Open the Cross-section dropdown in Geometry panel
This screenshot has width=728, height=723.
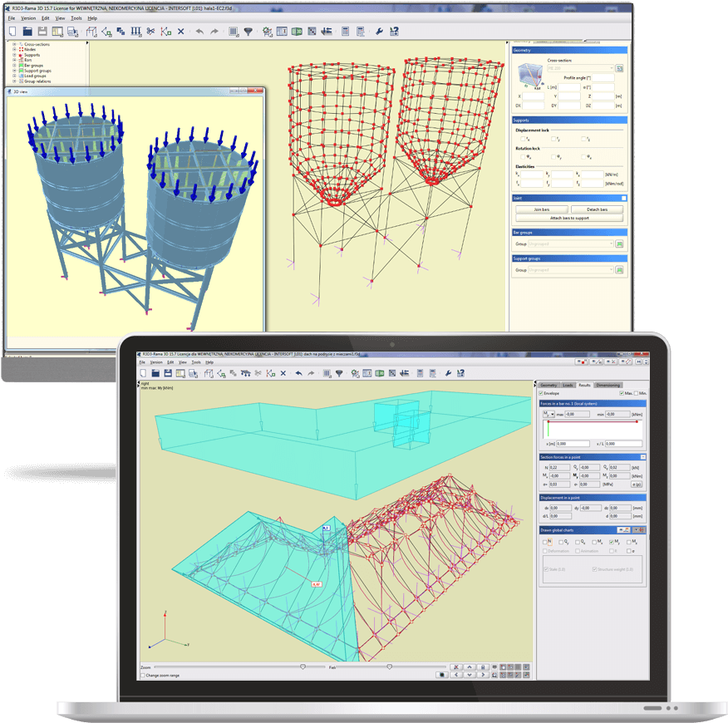point(611,68)
